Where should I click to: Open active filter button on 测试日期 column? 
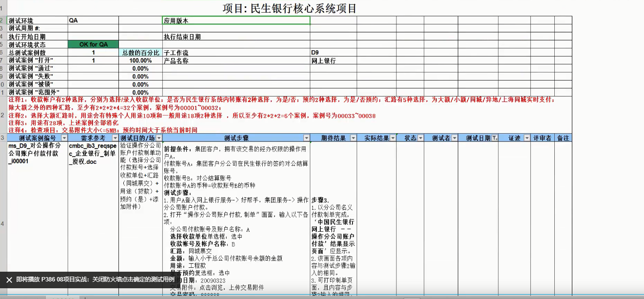point(494,139)
